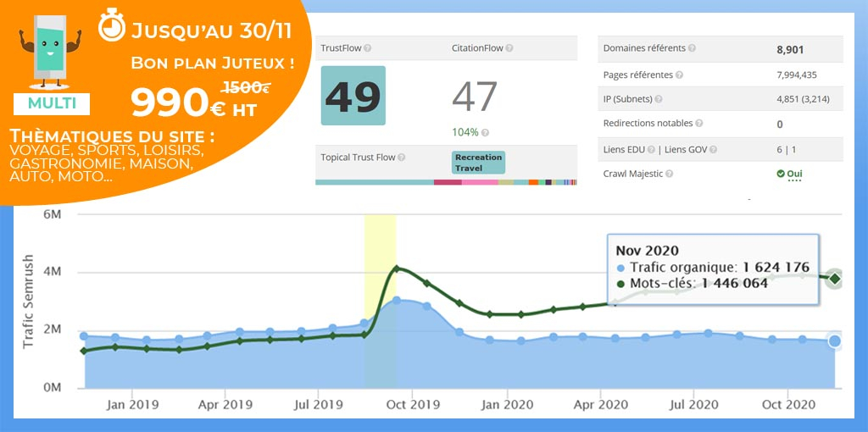
Task: Click the yellow highlighted band on the chart
Action: click(x=380, y=302)
